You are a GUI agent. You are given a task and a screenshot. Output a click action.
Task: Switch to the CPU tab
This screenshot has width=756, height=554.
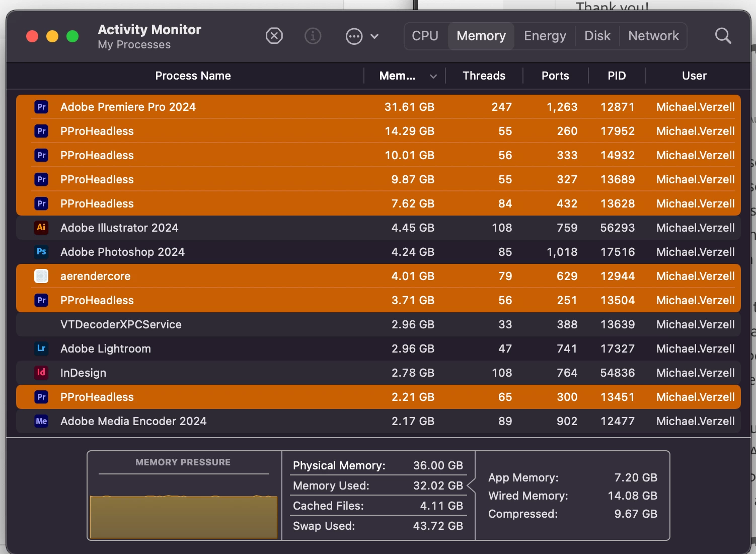[425, 36]
